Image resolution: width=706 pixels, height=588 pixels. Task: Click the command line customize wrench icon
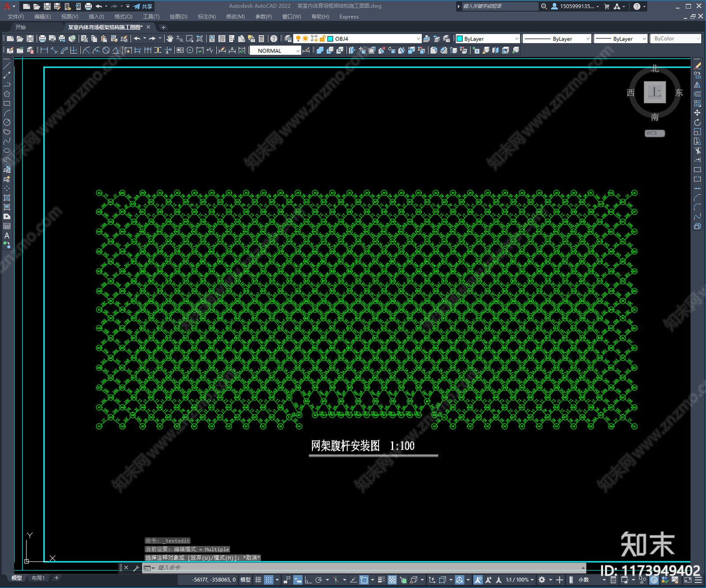pos(136,568)
